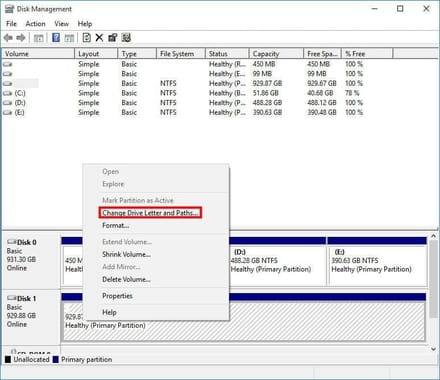Open the Properties toolbar icon
The width and height of the screenshot is (440, 380).
(x=113, y=38)
